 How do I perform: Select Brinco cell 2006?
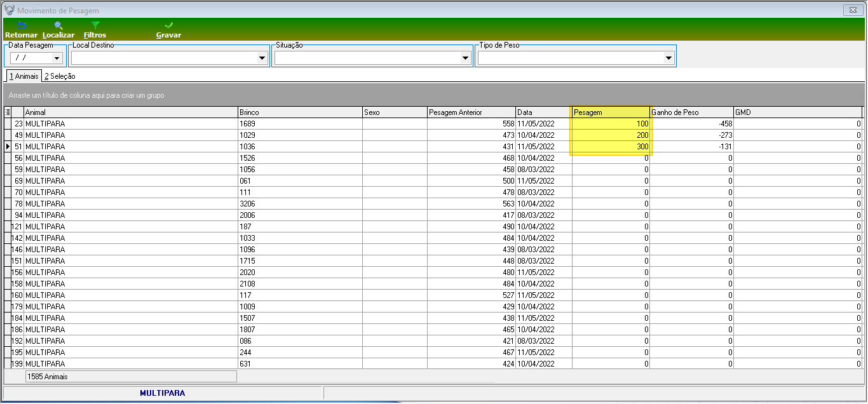coord(300,215)
